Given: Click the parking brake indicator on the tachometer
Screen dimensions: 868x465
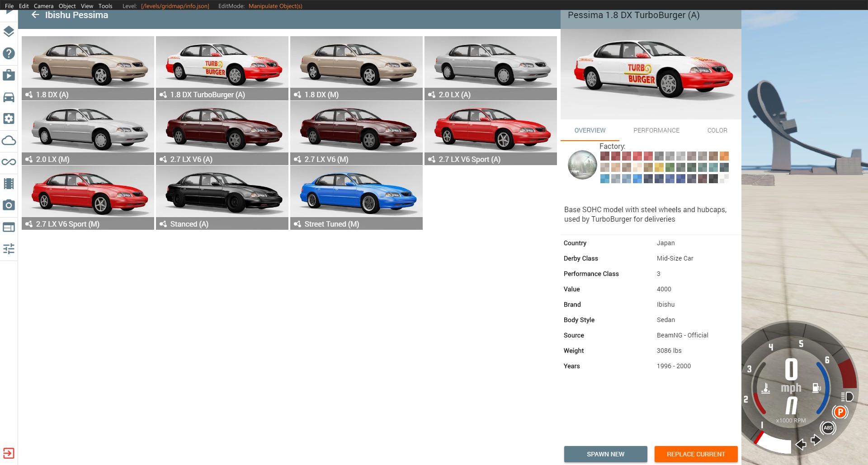Looking at the screenshot, I should click(840, 412).
